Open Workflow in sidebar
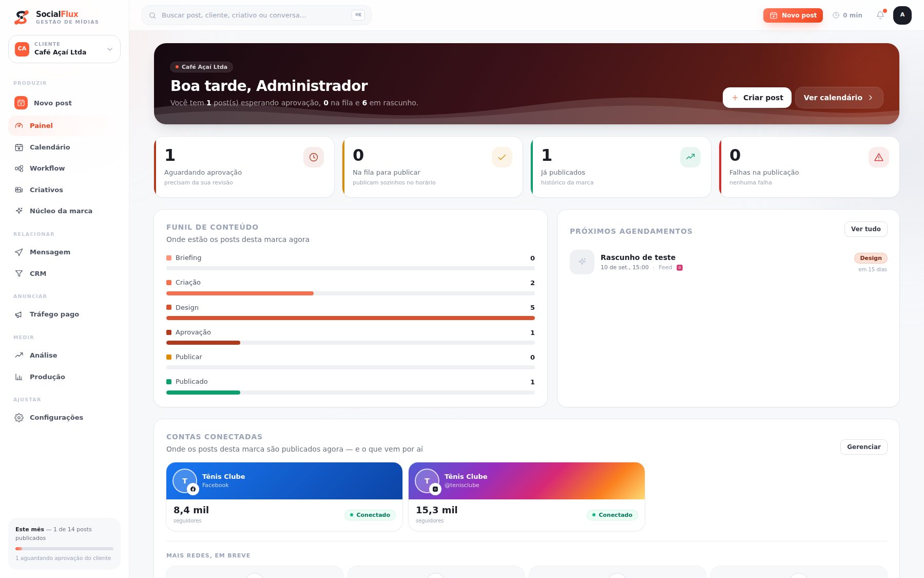 [64, 169]
